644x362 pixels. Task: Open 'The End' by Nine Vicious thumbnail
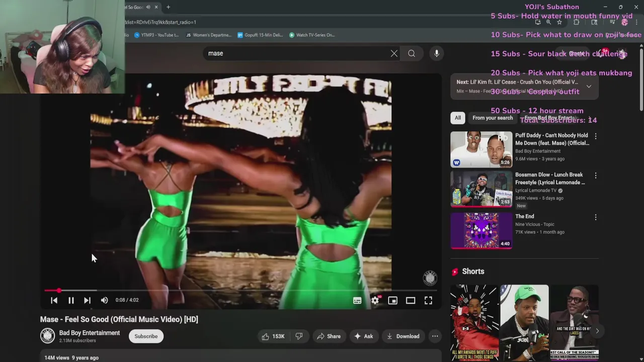pyautogui.click(x=481, y=231)
